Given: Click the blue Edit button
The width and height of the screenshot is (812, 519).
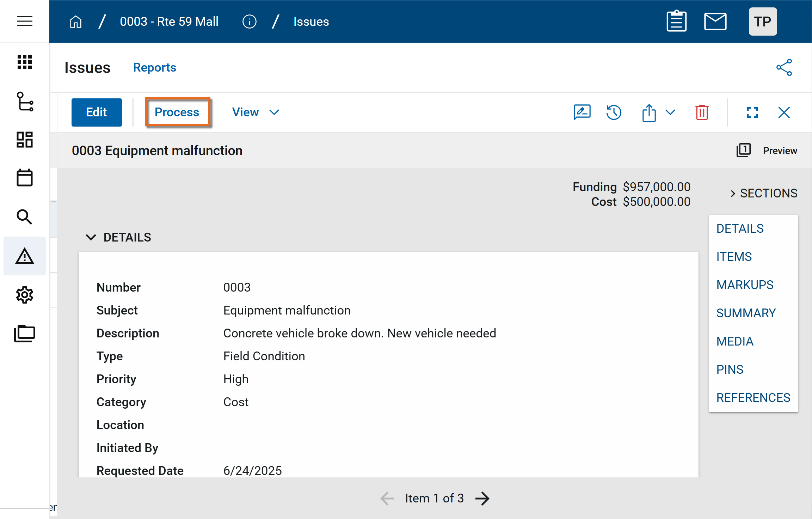Looking at the screenshot, I should (x=97, y=112).
